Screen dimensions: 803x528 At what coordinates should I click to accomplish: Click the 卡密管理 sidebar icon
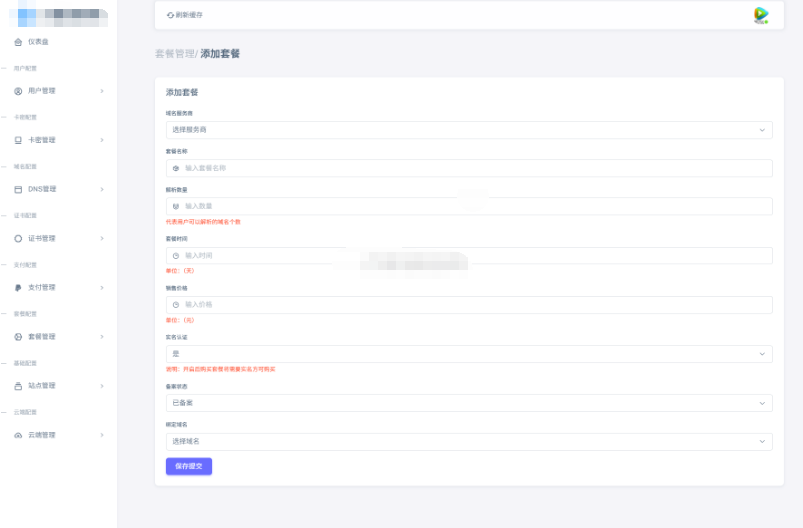point(18,140)
